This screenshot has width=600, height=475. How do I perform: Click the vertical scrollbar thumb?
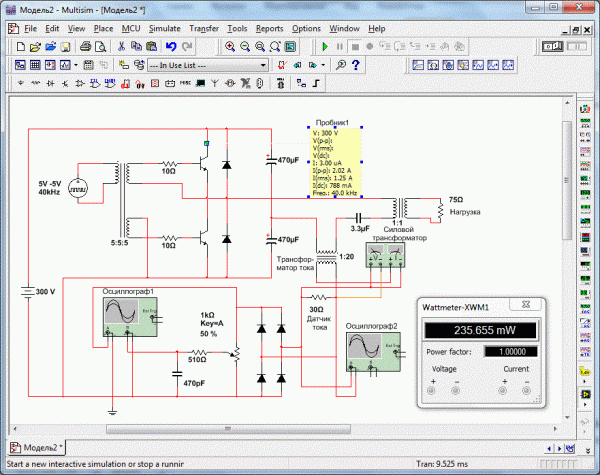click(567, 180)
